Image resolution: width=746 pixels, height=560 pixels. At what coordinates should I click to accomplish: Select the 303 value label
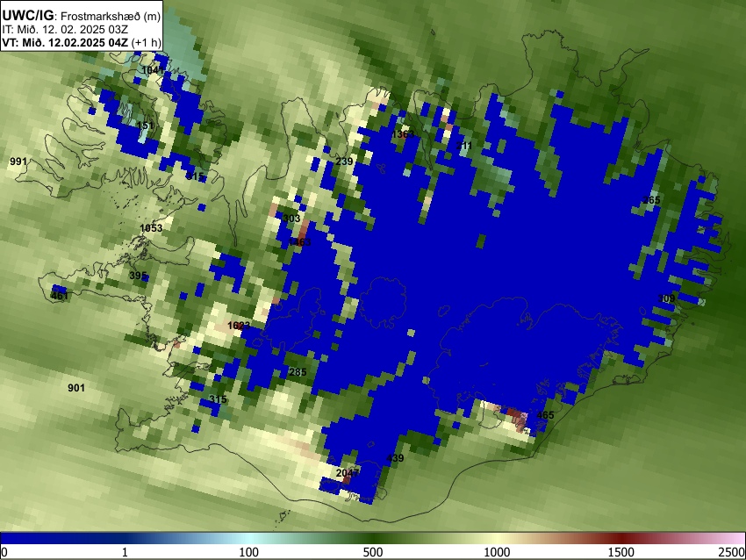click(x=291, y=219)
